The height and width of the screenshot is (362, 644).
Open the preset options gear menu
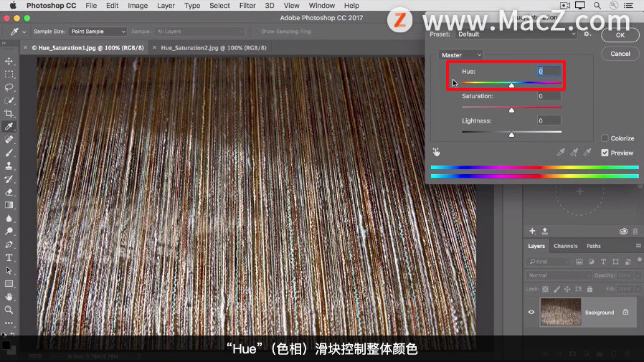[587, 34]
